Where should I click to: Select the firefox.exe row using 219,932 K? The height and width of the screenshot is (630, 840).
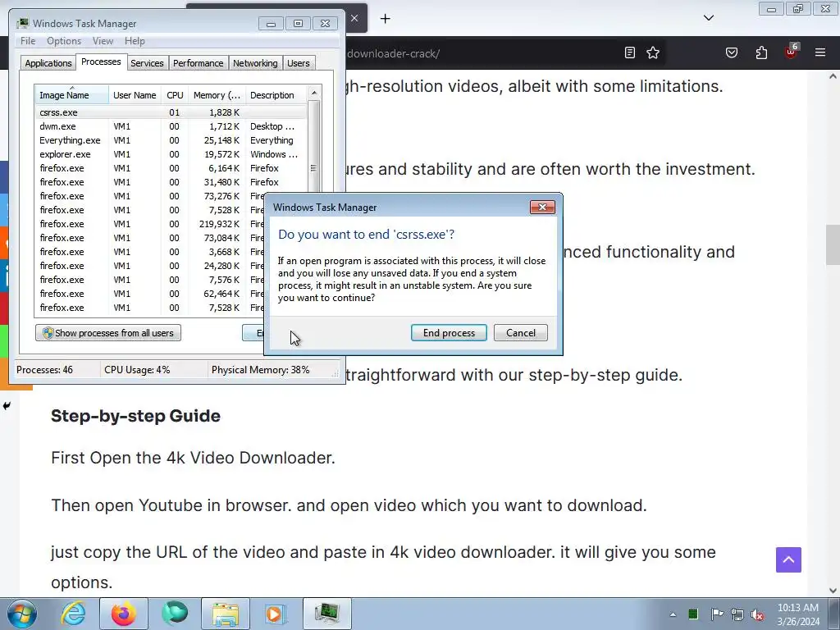pos(149,224)
